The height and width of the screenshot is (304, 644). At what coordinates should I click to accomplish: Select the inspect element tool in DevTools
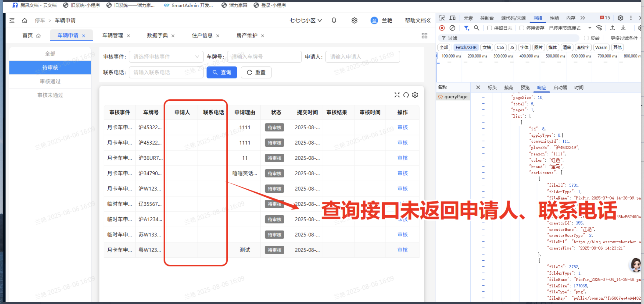(x=441, y=18)
